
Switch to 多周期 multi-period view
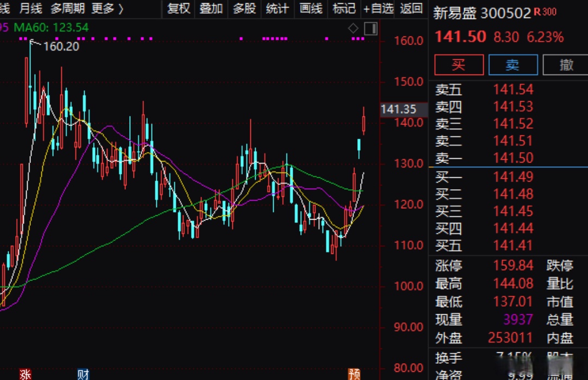point(67,8)
